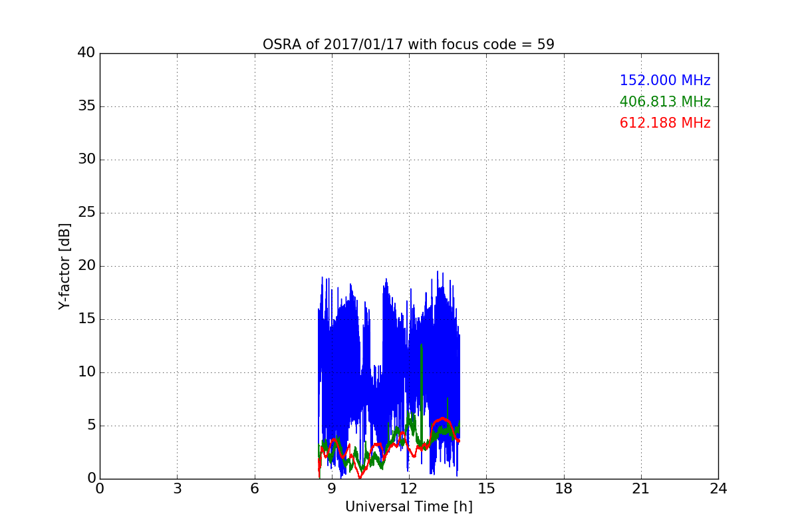This screenshot has width=798, height=532.
Task: Click the y-axis tick label 40
Action: (86, 53)
